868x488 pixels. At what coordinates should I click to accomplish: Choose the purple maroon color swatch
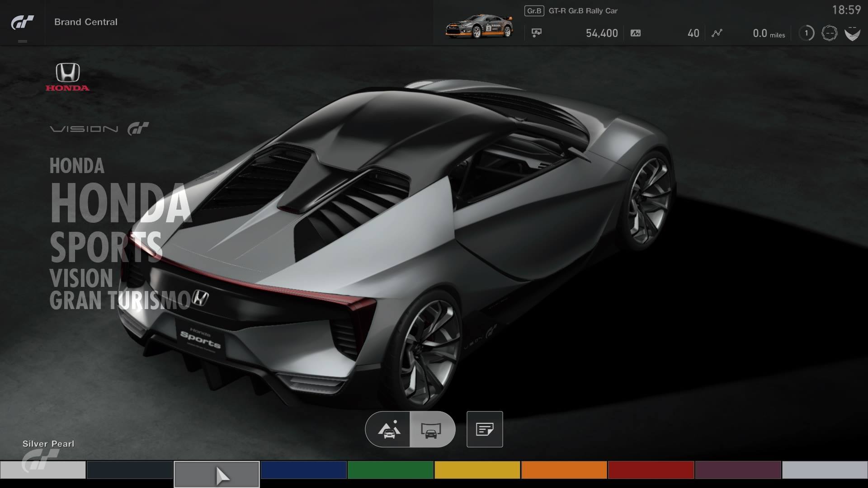click(738, 470)
